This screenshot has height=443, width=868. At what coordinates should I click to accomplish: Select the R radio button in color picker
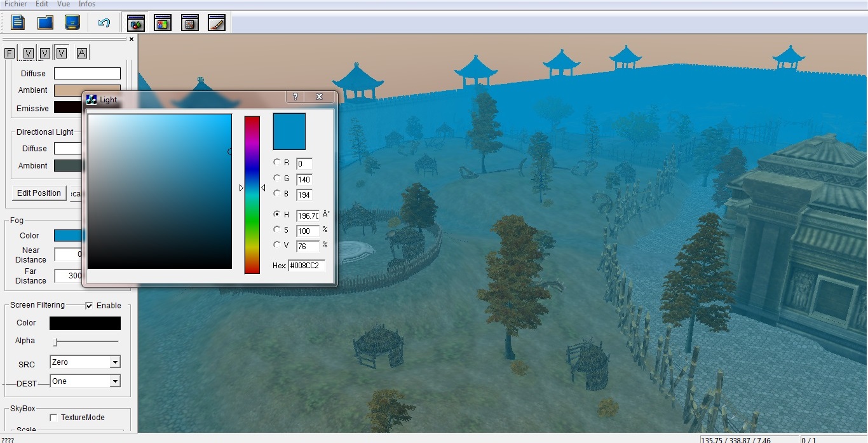pos(276,162)
